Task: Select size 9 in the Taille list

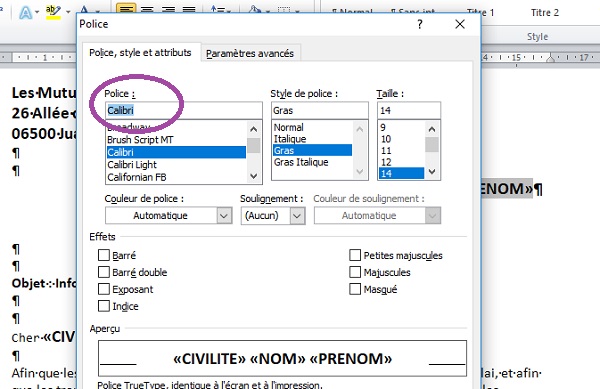Action: tap(401, 127)
